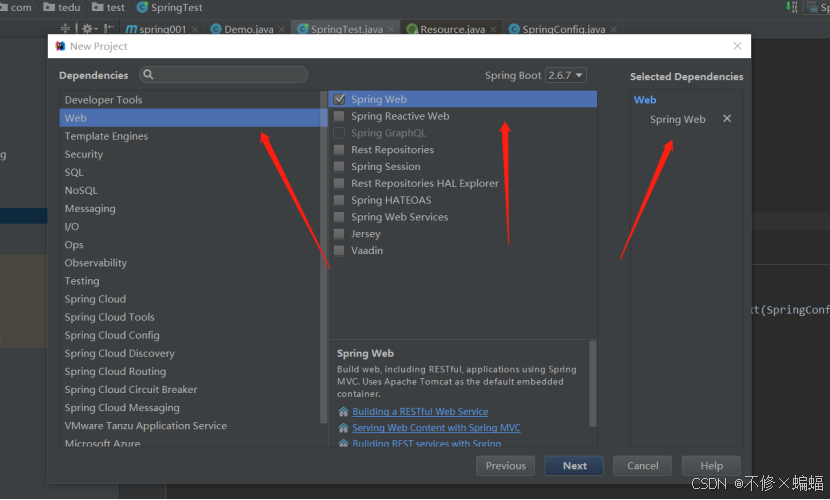Check the Rest Repositories checkbox
Screen dimensions: 830x500
(339, 150)
